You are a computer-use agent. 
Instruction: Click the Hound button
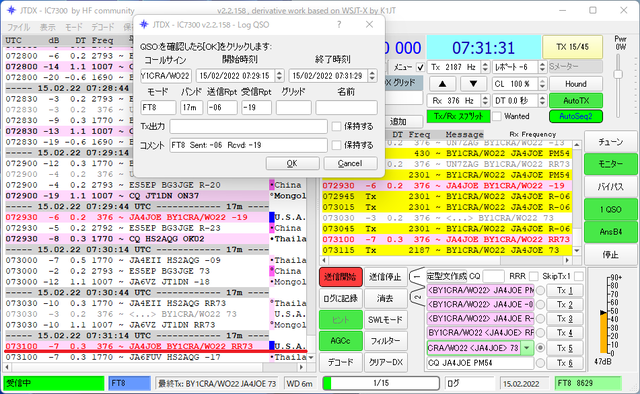point(576,84)
